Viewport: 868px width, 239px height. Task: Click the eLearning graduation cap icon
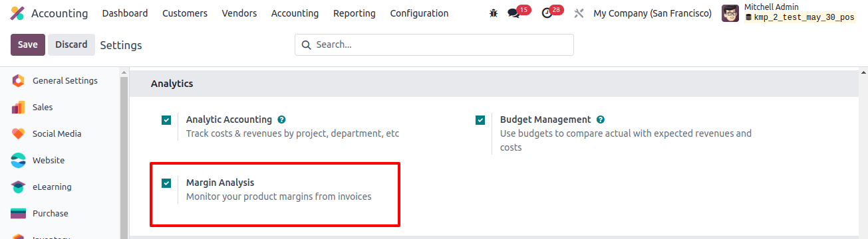point(19,187)
